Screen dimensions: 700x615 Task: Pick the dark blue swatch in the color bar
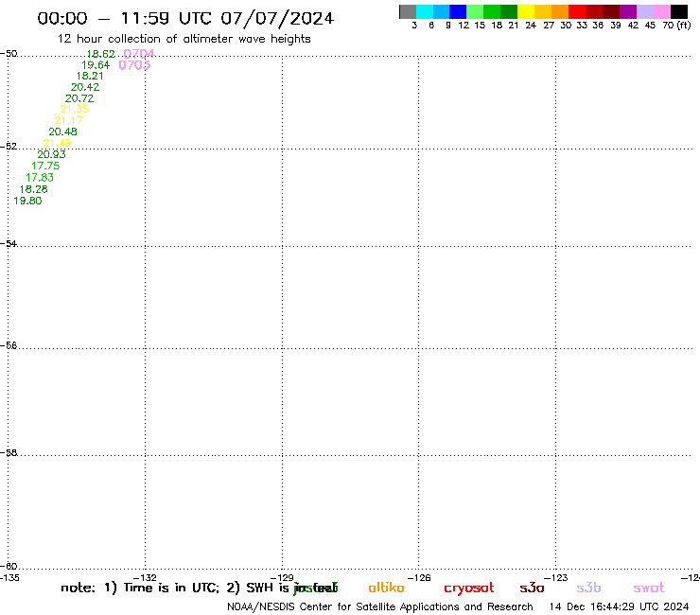coord(459,11)
